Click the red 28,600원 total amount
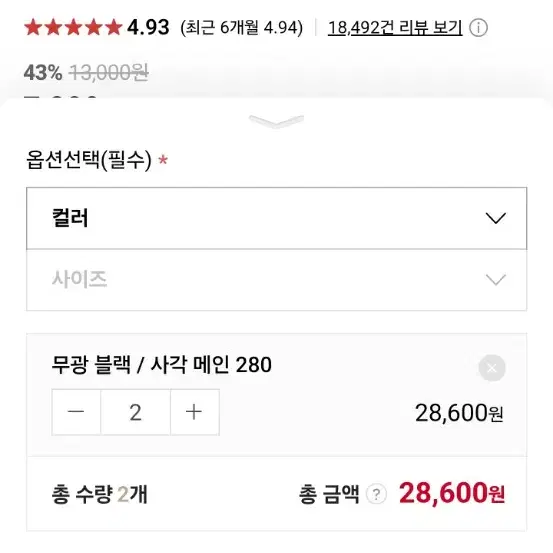The width and height of the screenshot is (553, 553). point(452,493)
